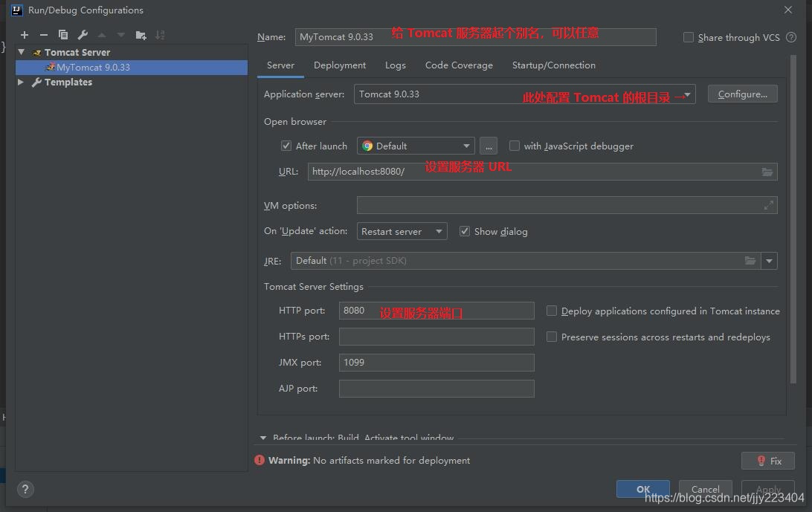Switch to the Deployment tab
Screen dimensions: 812x512
[x=340, y=65]
